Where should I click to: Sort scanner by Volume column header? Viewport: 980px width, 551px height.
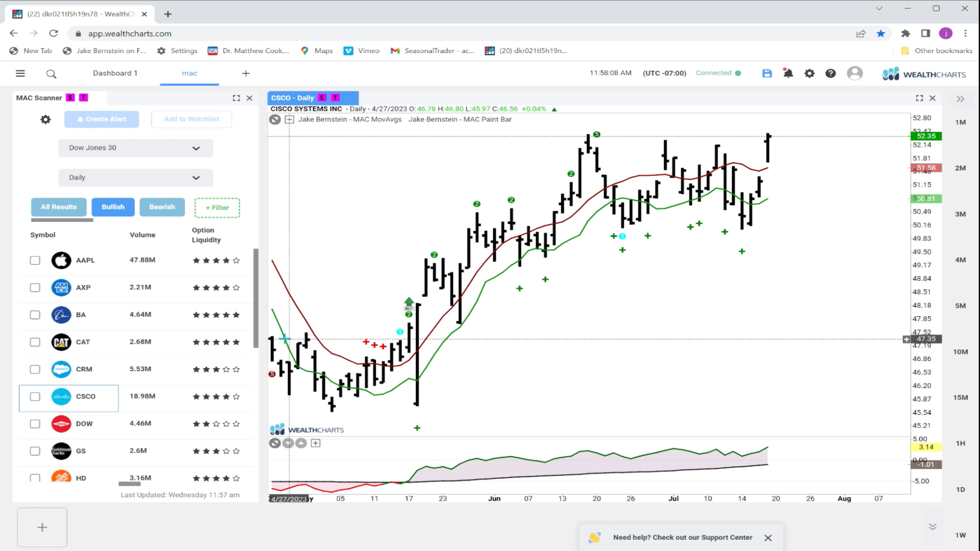142,235
